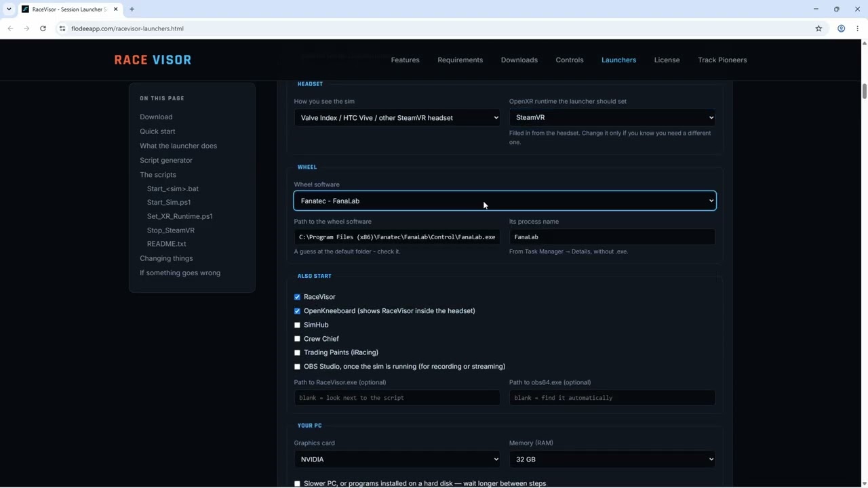Expand the Wheel software dropdown
Viewport: 868px width, 488px height.
pyautogui.click(x=505, y=201)
